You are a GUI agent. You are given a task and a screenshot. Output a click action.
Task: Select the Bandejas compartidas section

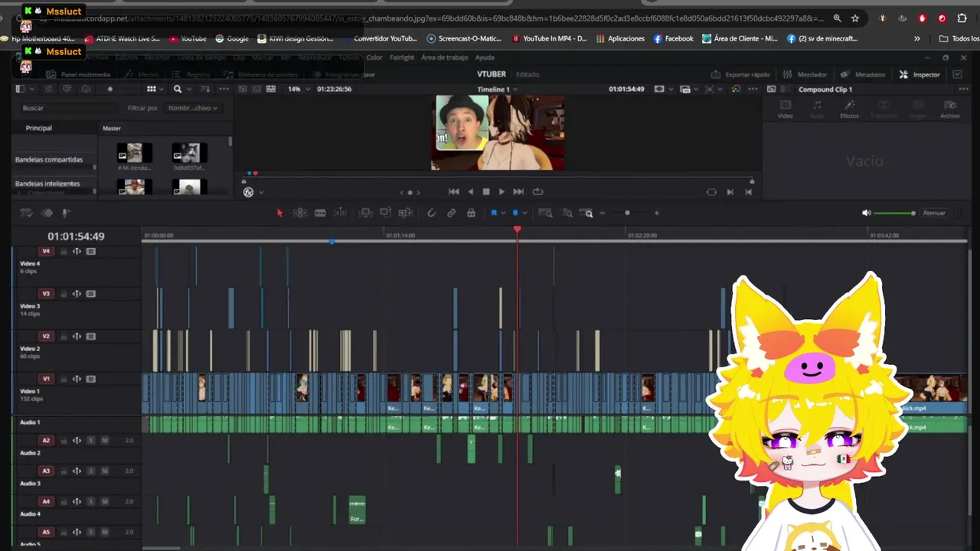(x=49, y=160)
